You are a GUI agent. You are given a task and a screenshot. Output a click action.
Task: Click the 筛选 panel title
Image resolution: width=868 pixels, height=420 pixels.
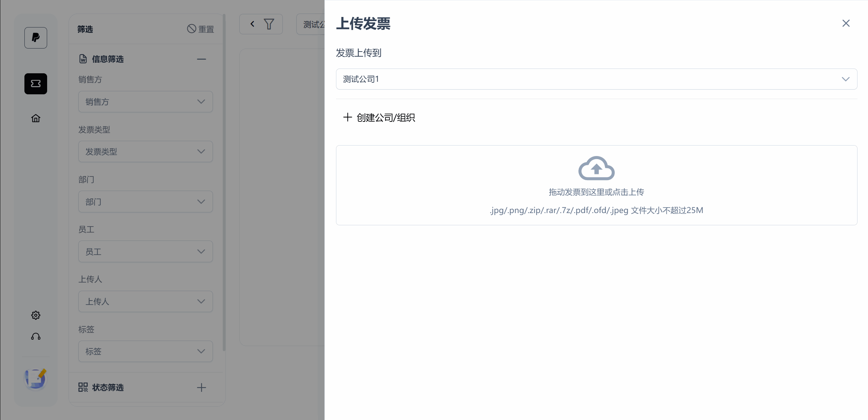pos(85,29)
